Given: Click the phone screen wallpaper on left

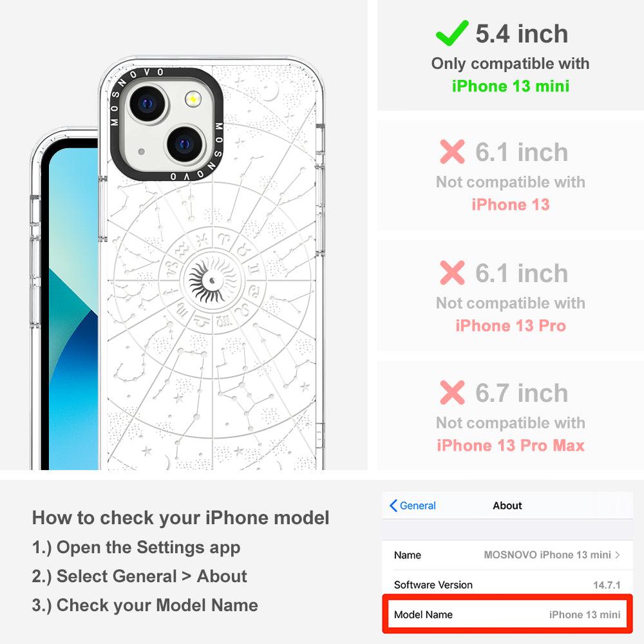Looking at the screenshot, I should (73, 308).
